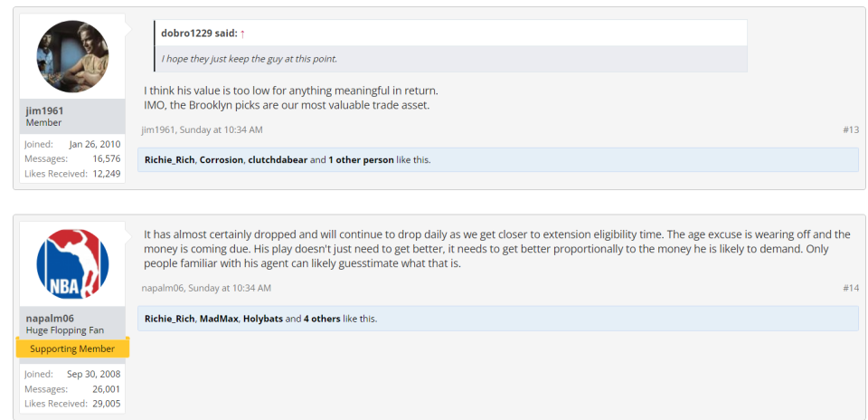This screenshot has width=868, height=420.
Task: Click the Supporting Member banner
Action: coord(72,348)
